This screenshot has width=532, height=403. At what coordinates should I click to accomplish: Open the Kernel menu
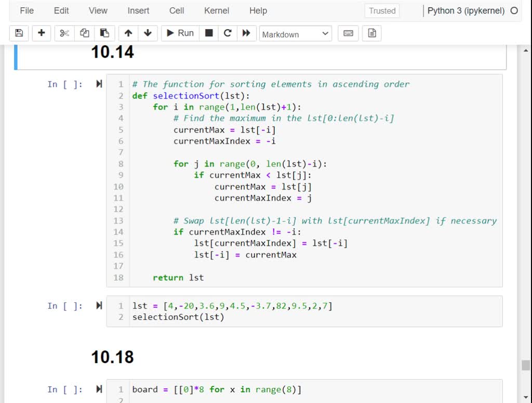point(217,10)
